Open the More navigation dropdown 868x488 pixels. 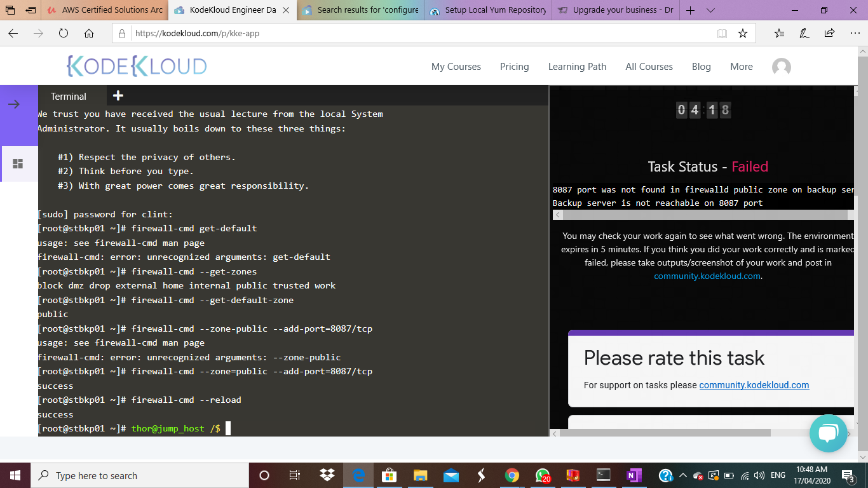click(x=741, y=67)
